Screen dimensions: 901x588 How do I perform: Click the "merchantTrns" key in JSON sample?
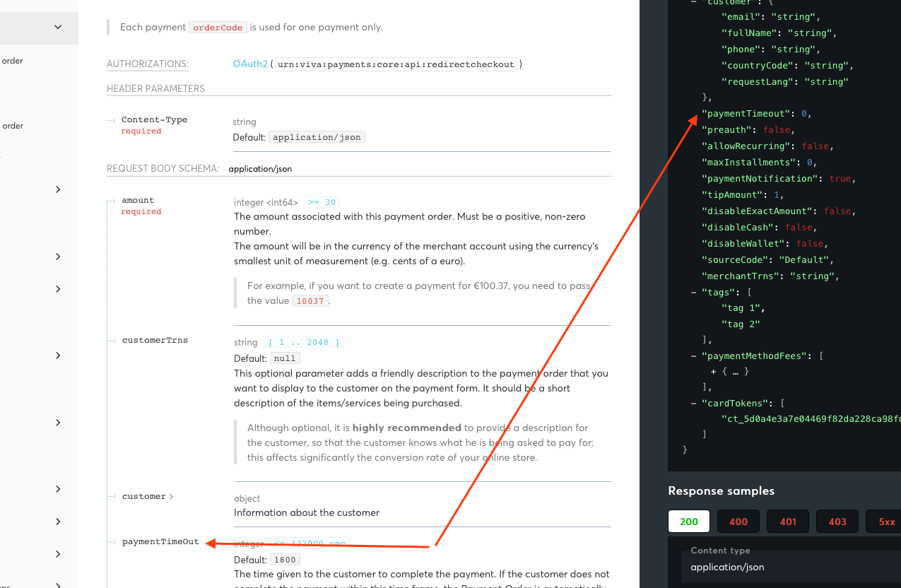click(x=741, y=276)
